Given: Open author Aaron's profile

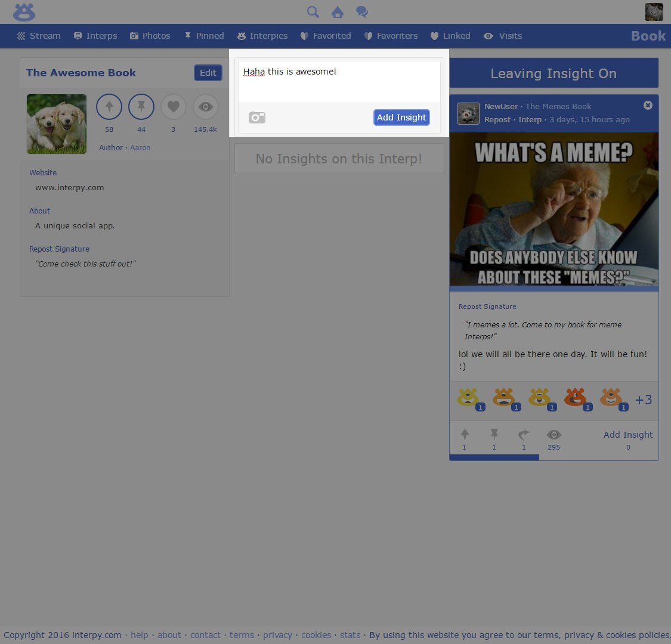Looking at the screenshot, I should pos(140,148).
